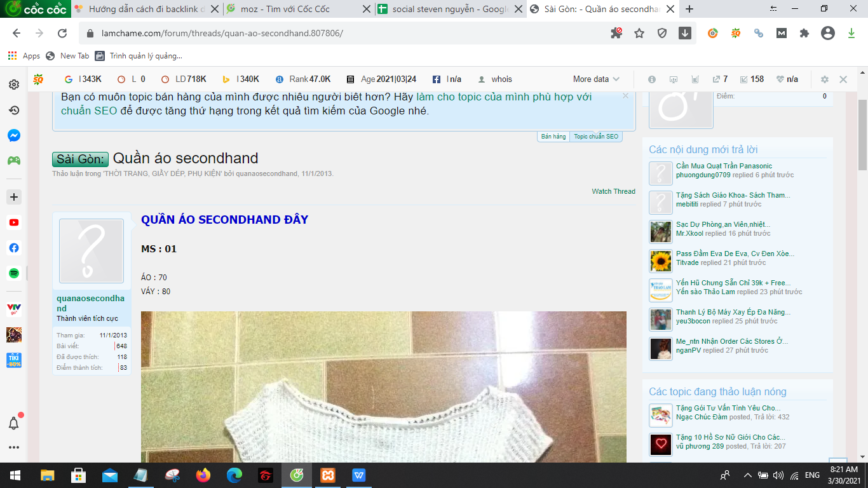Open Messenger in the Cốc Cốc sidebar
The height and width of the screenshot is (488, 868).
coord(13,135)
